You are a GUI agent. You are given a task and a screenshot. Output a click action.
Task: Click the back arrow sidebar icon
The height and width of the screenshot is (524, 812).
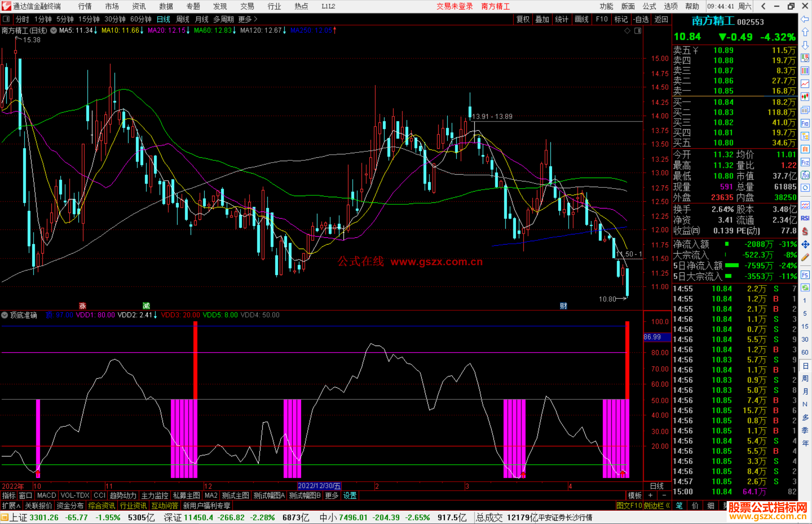coord(805,19)
